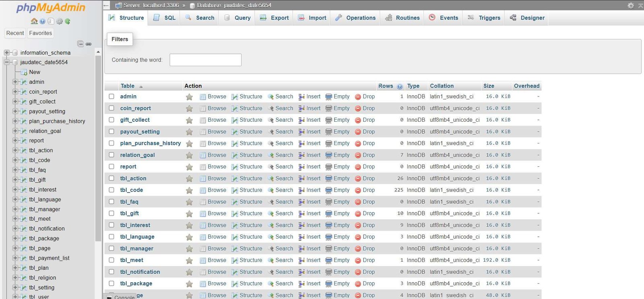Image resolution: width=644 pixels, height=299 pixels.
Task: Switch to the SQL tab
Action: coord(165,18)
